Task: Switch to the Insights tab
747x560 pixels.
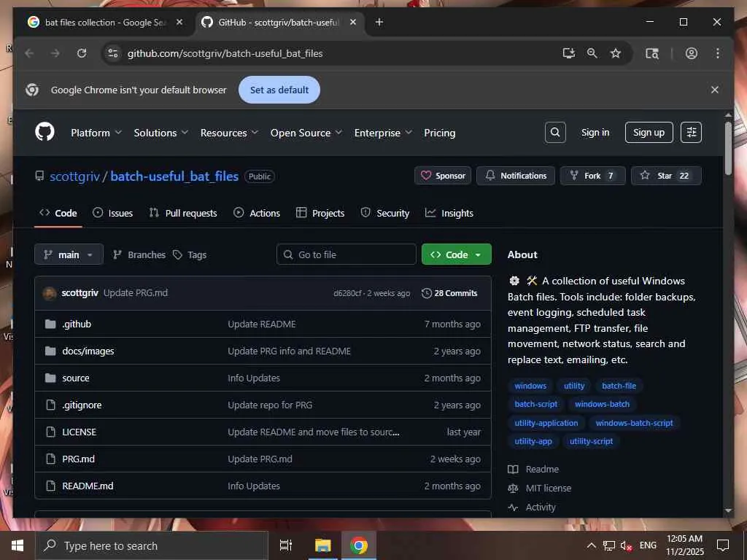Action: (x=449, y=214)
